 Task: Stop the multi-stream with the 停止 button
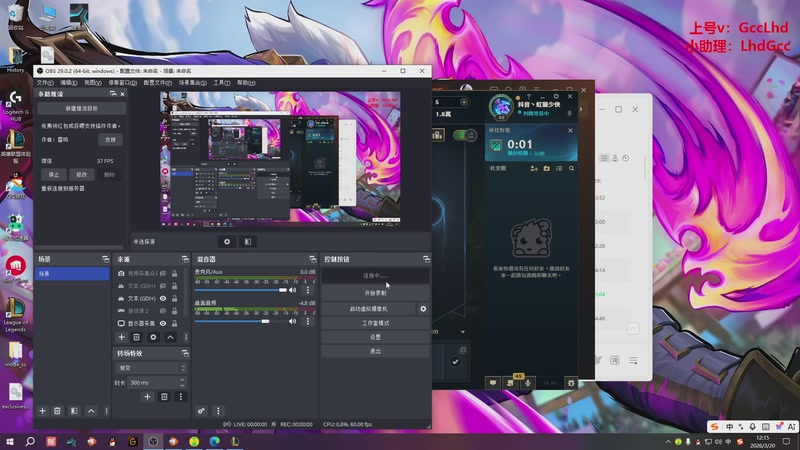(54, 174)
